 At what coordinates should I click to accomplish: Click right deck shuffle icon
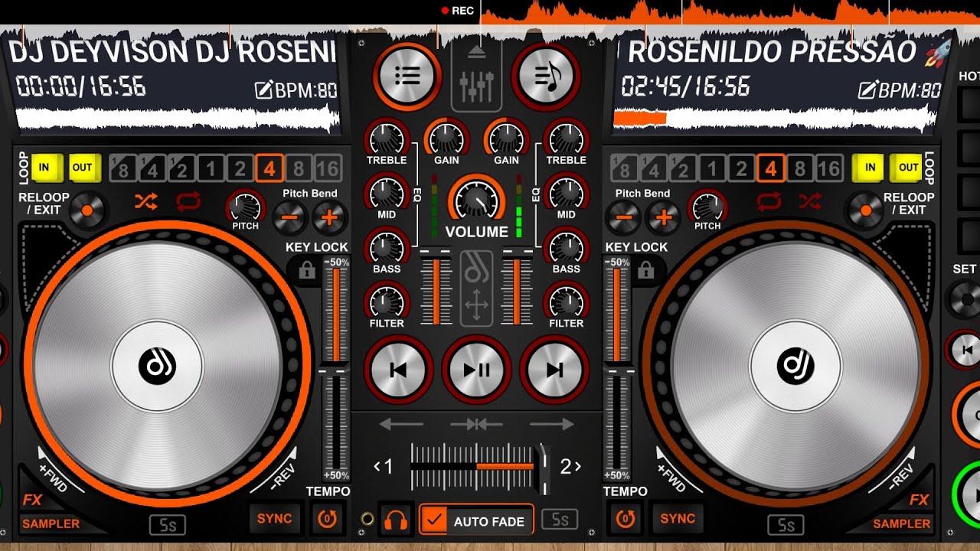click(x=809, y=202)
